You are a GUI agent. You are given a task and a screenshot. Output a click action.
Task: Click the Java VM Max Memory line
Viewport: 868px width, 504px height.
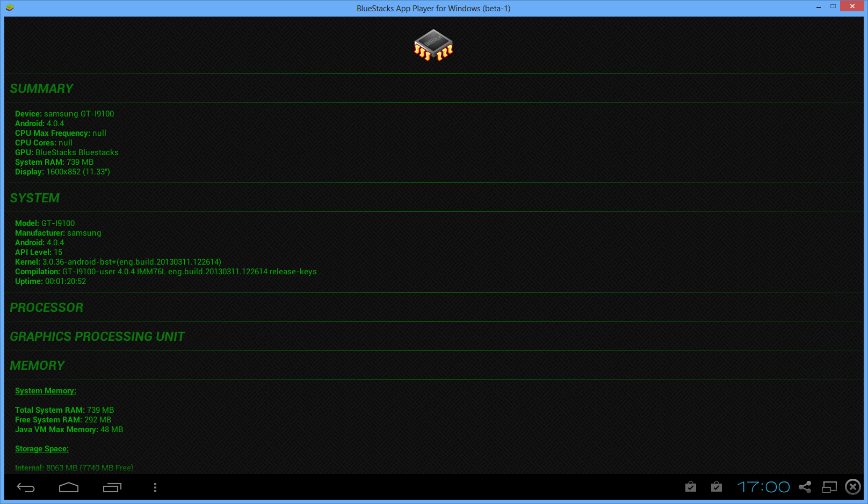point(69,429)
